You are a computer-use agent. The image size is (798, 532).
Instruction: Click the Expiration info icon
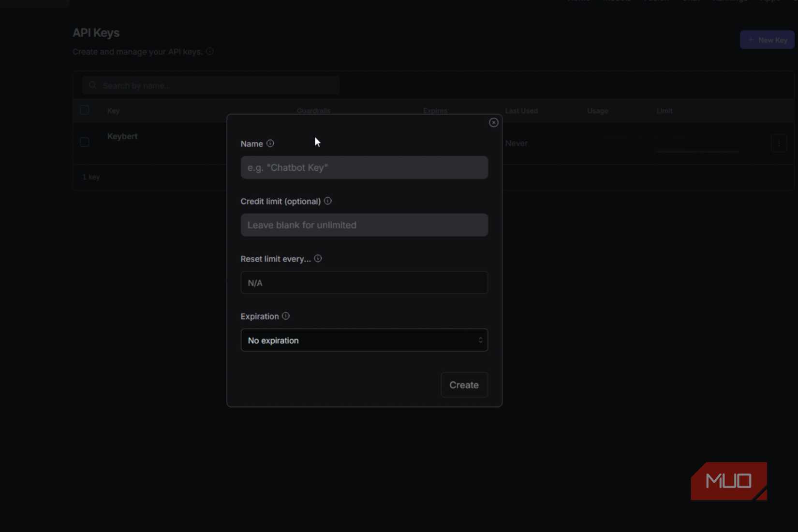[286, 316]
